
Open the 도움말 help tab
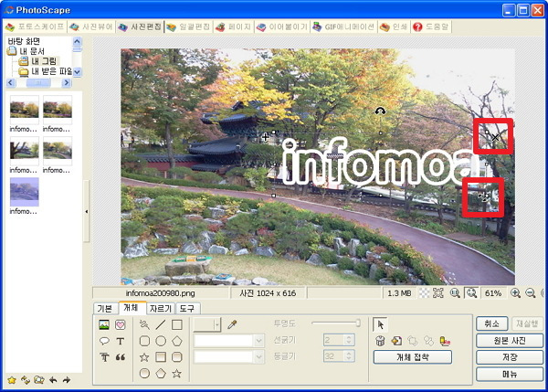(431, 26)
